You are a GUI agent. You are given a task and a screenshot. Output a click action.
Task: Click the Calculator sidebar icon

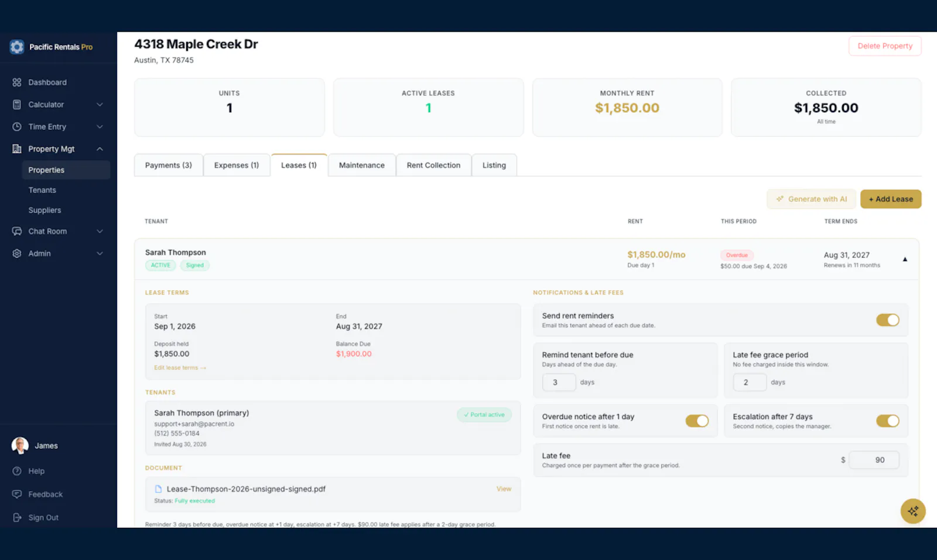point(17,105)
